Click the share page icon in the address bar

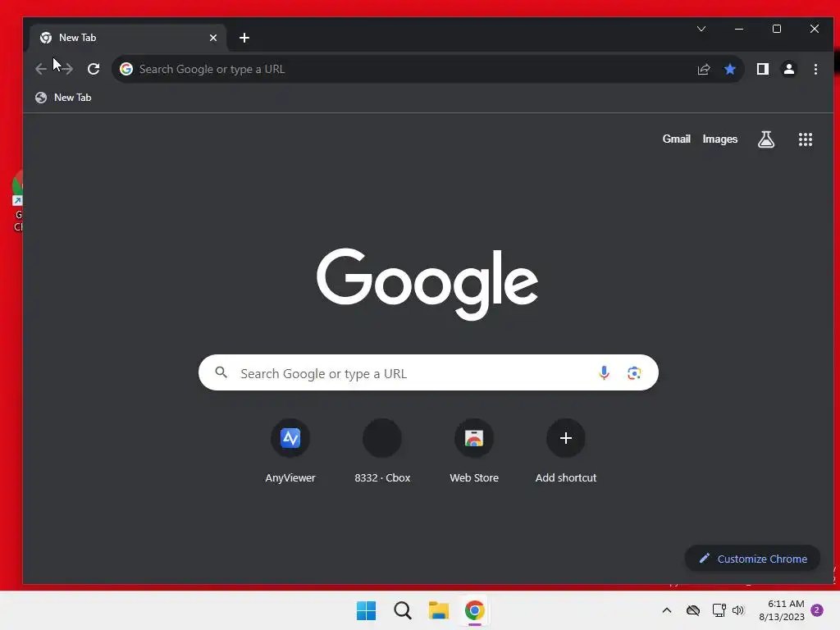pyautogui.click(x=703, y=69)
